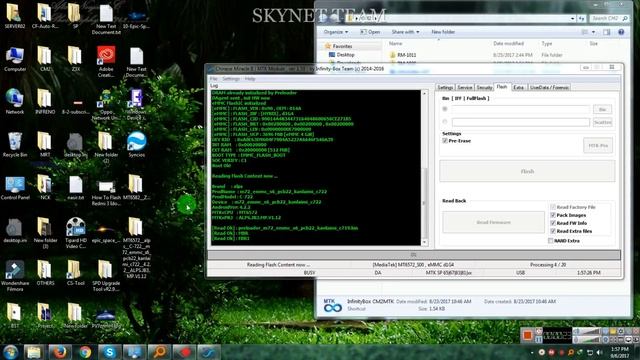Switch to the Extra tab

pyautogui.click(x=518, y=87)
